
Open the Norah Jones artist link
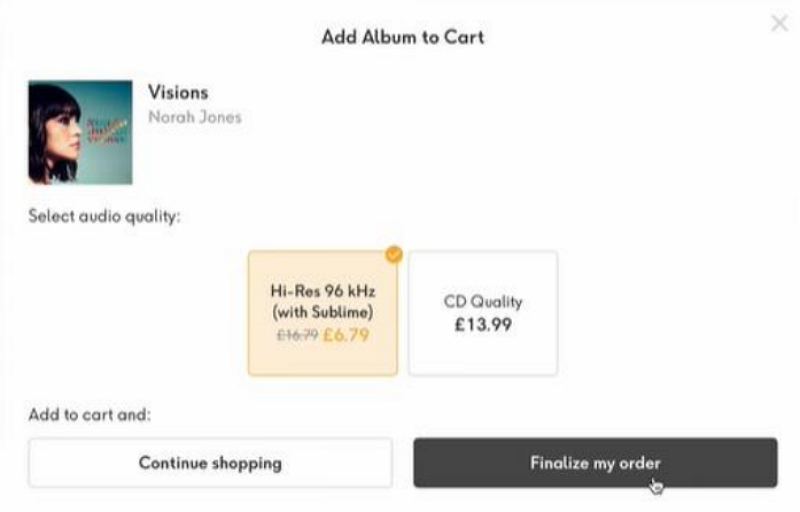click(x=194, y=117)
